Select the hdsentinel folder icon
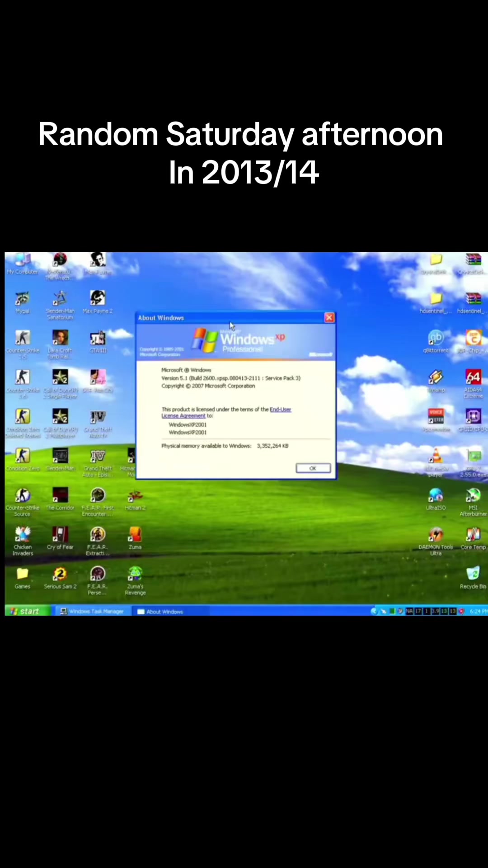Screen dimensions: 488x868 436,302
